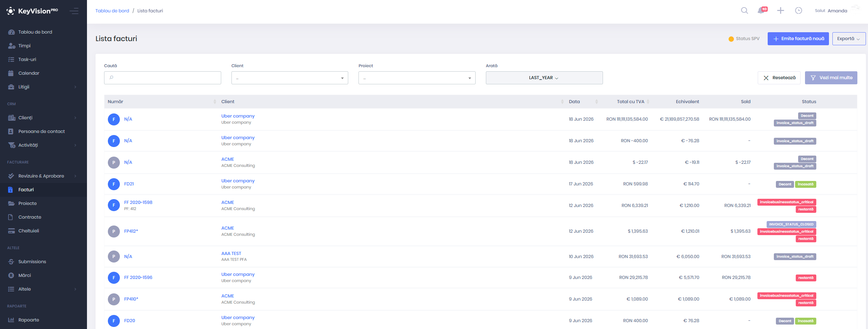Sort table by Data column arrows

596,102
